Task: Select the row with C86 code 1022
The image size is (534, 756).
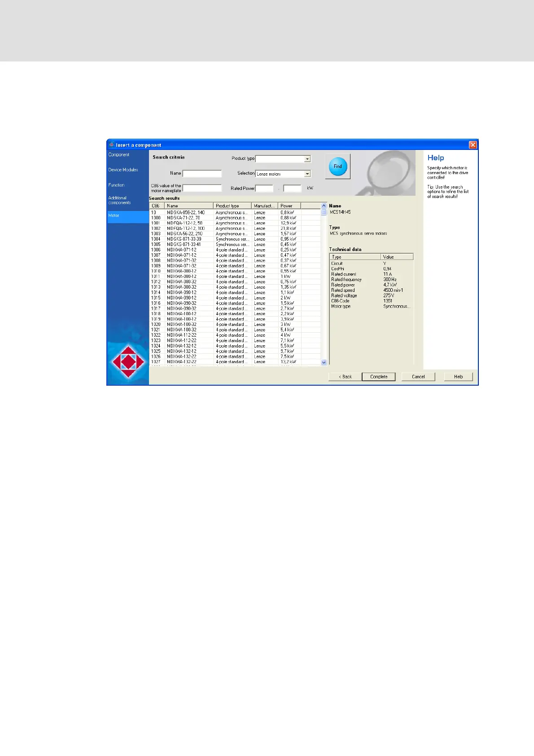Action: [235, 335]
